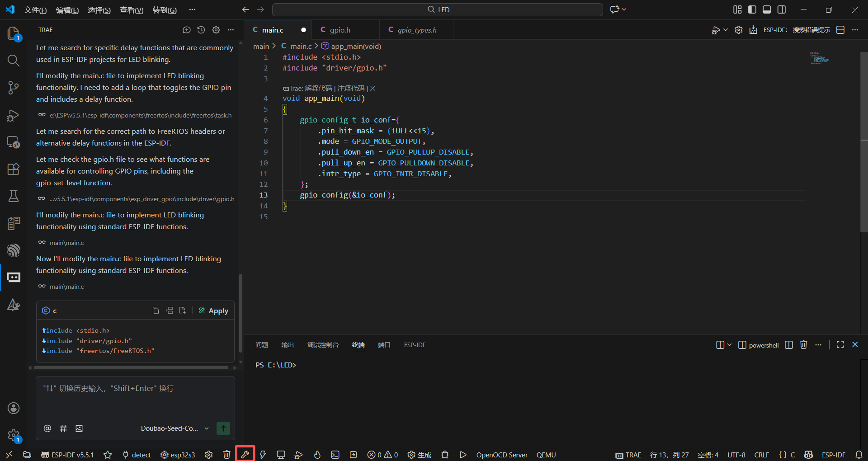Attach an image to chat input
Screen dimensions: 868x461
(x=79, y=428)
